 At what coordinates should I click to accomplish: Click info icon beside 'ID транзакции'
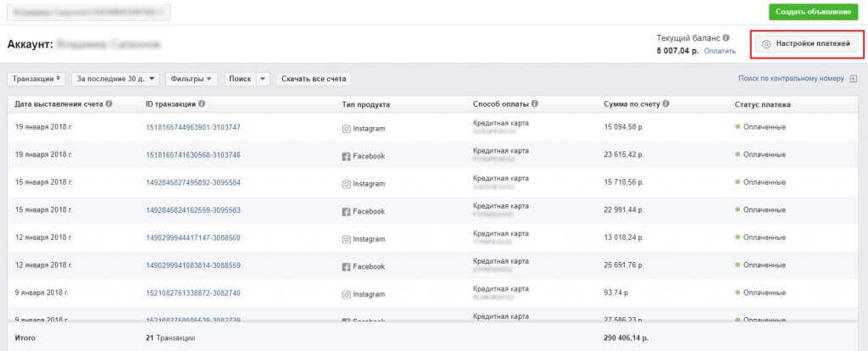point(201,105)
